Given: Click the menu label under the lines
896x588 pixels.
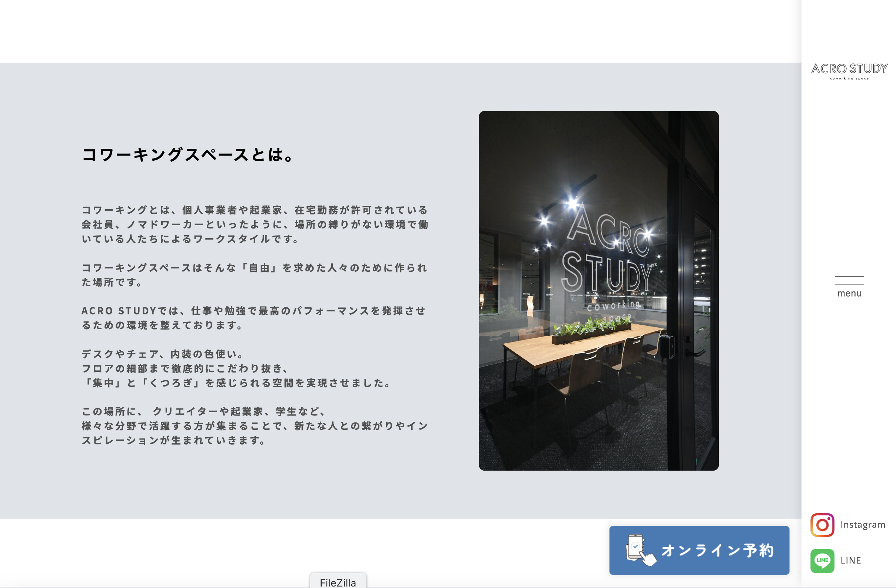Looking at the screenshot, I should click(x=849, y=293).
